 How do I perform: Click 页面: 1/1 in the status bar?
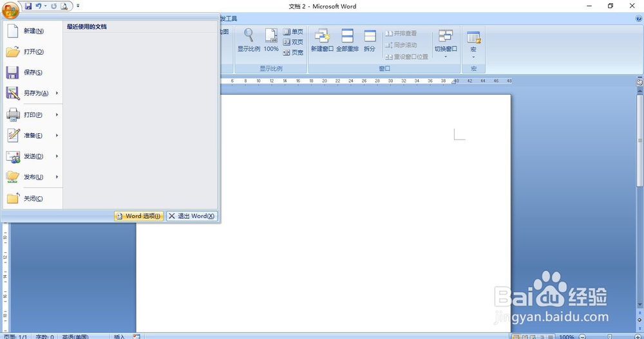[x=15, y=336]
